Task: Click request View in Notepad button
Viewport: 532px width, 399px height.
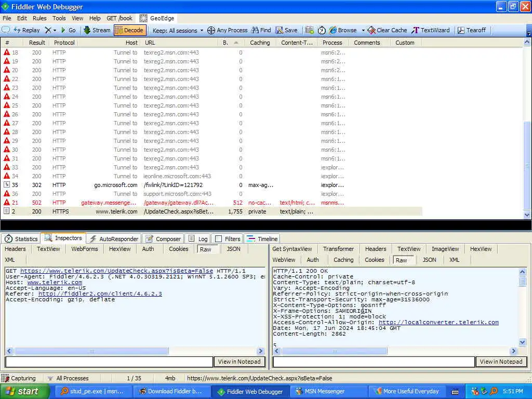Action: point(239,362)
